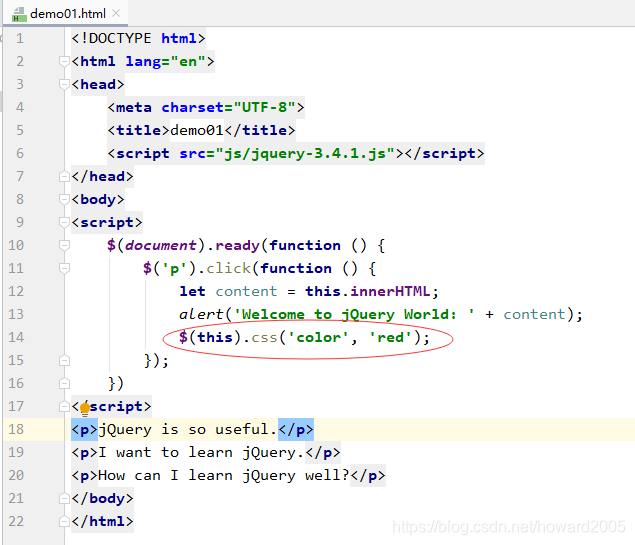635x545 pixels.
Task: Click the 'content' variable on line 13
Action: click(x=534, y=314)
